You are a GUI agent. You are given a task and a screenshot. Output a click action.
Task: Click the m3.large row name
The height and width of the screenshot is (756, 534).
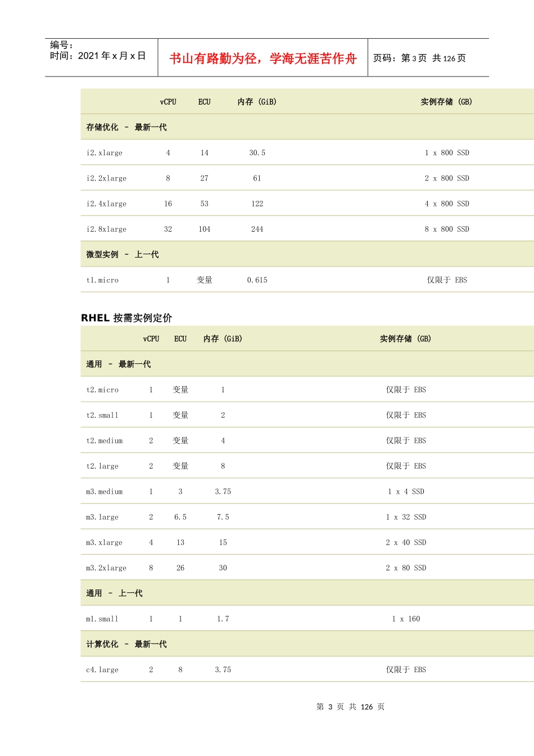click(102, 517)
